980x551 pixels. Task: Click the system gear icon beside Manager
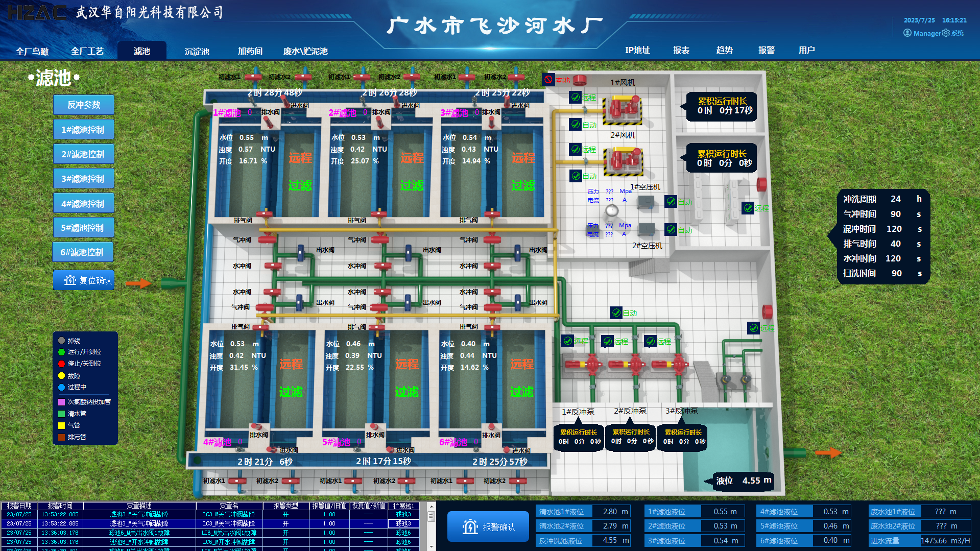point(946,33)
